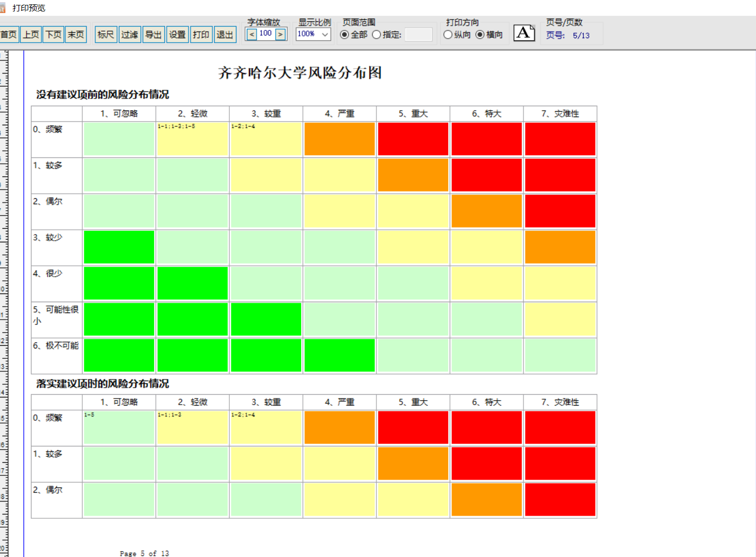Decrease font scale with < arrow
756x557 pixels.
tap(252, 34)
